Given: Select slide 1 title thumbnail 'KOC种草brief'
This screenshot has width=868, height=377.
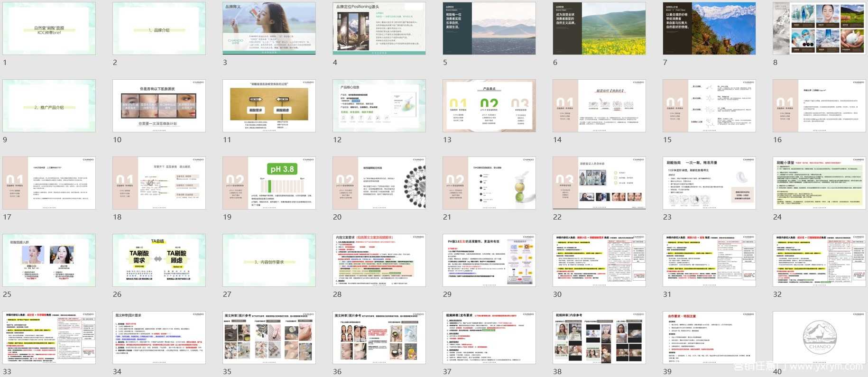Looking at the screenshot, I should [x=49, y=28].
